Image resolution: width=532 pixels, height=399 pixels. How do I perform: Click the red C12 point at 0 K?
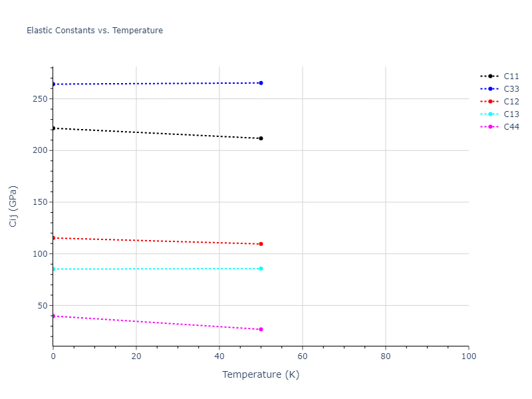53,238
